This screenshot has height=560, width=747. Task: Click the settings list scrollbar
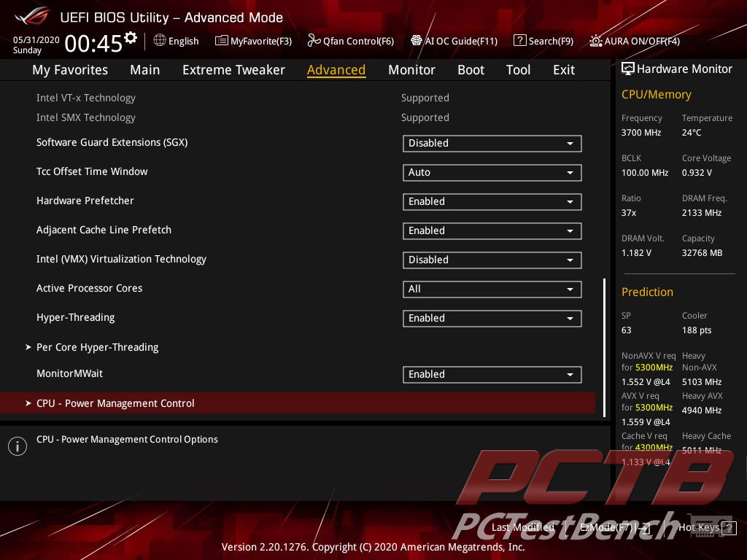click(604, 348)
